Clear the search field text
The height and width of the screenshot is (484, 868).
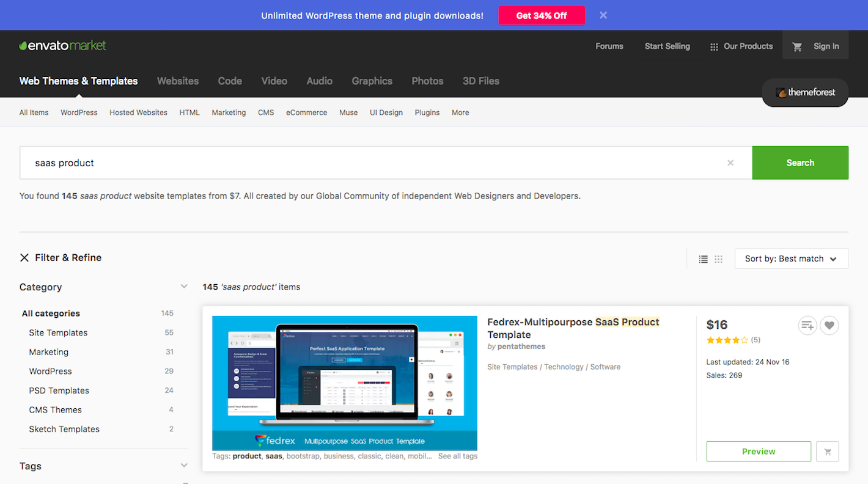coord(730,163)
